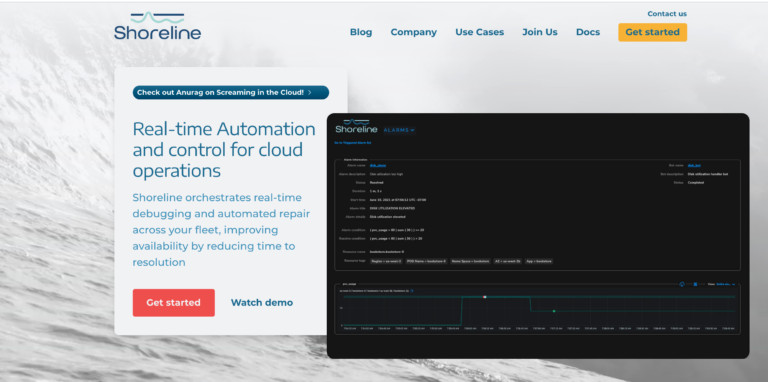Go to the Blog page
Image resolution: width=768 pixels, height=382 pixels.
coord(361,32)
